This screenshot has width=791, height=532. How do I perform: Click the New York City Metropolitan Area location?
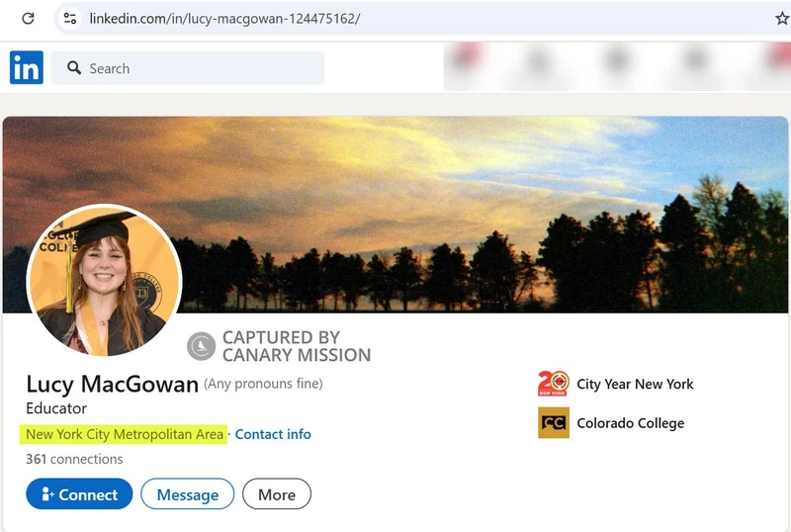[x=125, y=434]
